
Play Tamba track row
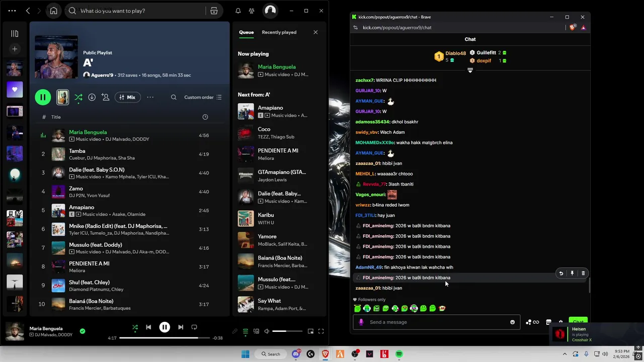[130, 154]
